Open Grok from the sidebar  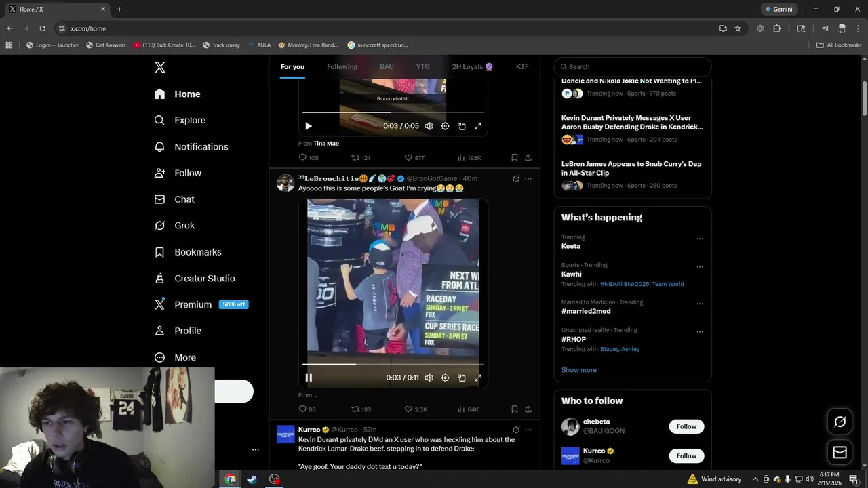coord(174,226)
